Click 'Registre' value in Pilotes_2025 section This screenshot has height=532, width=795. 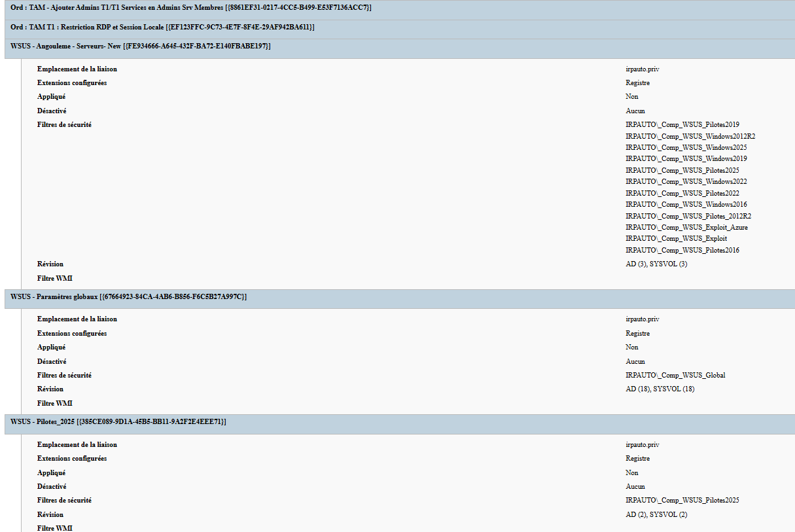coord(637,458)
